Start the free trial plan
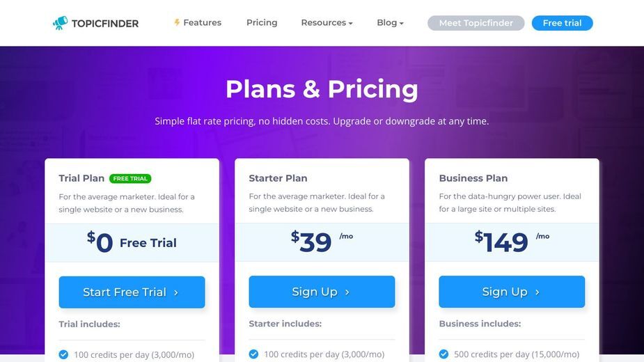 (132, 292)
